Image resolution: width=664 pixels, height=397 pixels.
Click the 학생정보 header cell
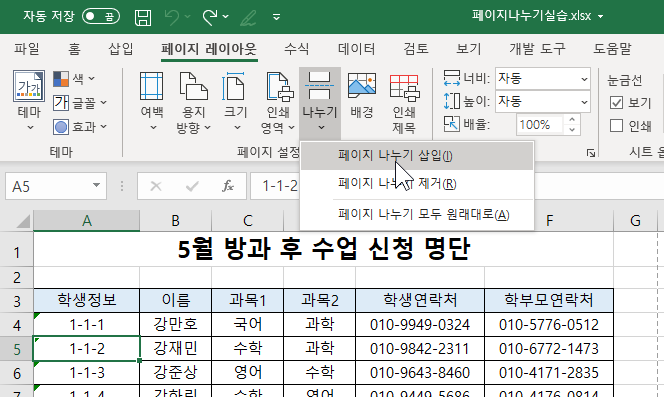(x=87, y=300)
